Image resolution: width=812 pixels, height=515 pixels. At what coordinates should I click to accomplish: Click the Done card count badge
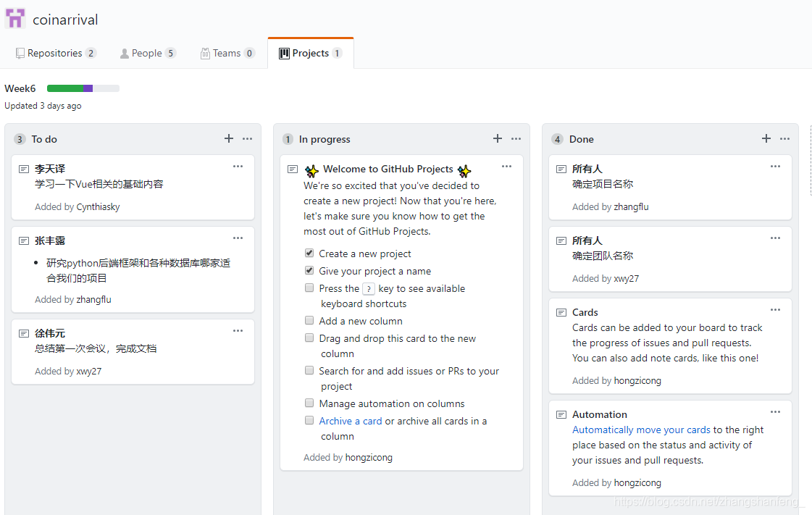557,139
